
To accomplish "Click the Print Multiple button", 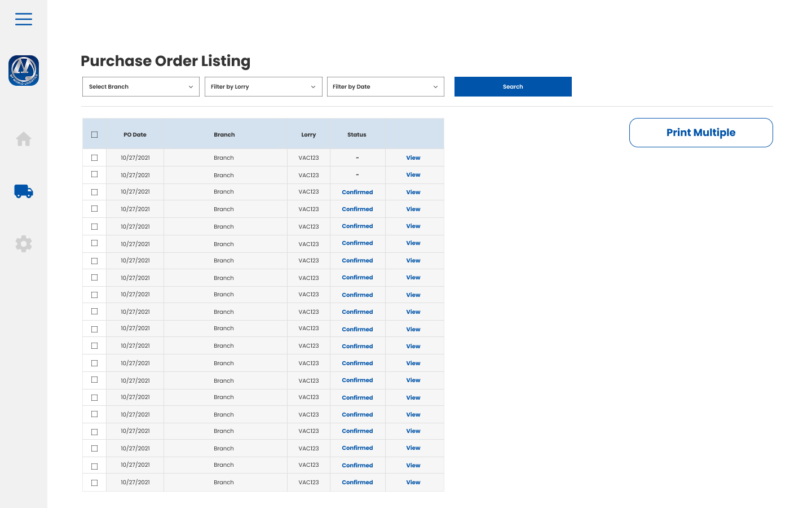I will pyautogui.click(x=701, y=133).
